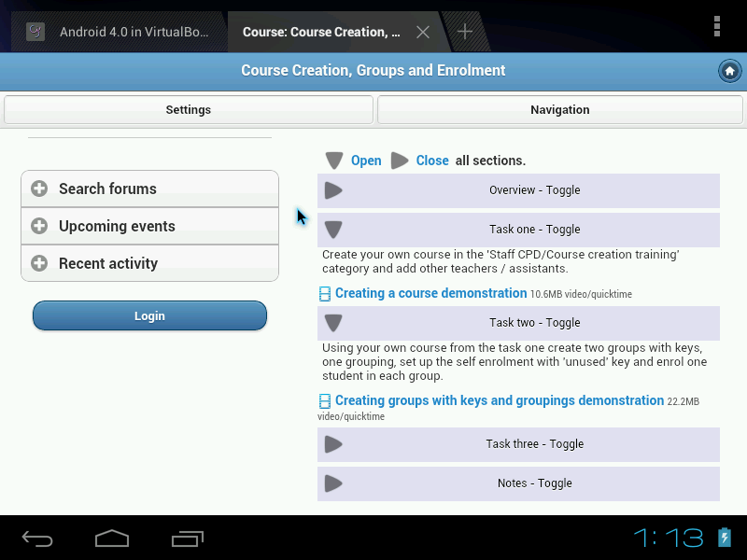Click the blue Login button
This screenshot has width=747, height=560.
click(149, 315)
